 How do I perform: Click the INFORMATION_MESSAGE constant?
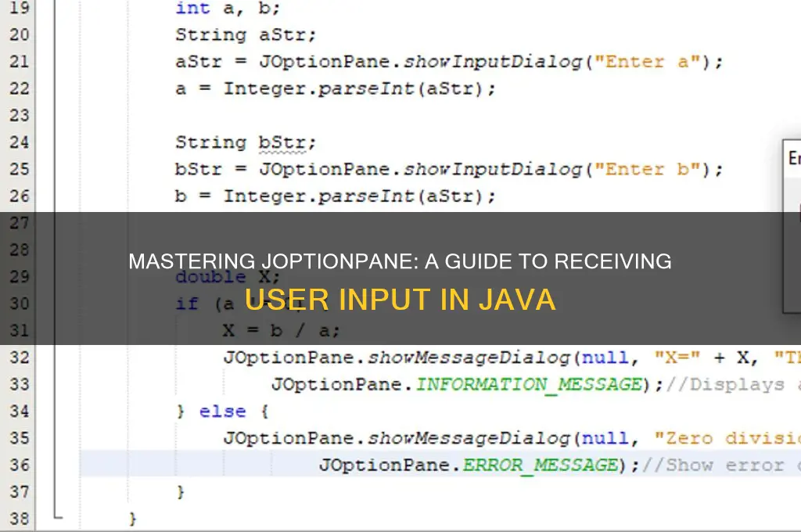pyautogui.click(x=529, y=384)
